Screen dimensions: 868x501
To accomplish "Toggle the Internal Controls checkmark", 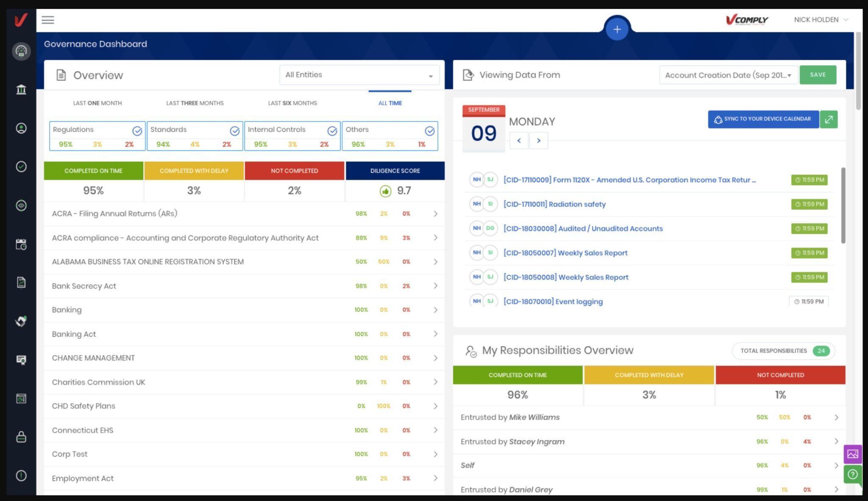I will click(332, 131).
